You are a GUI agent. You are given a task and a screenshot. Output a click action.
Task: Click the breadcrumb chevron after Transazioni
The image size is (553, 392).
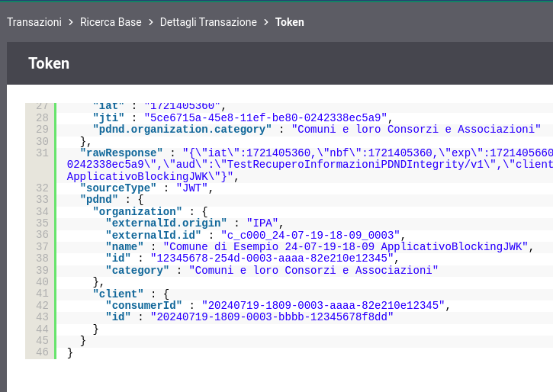point(71,22)
